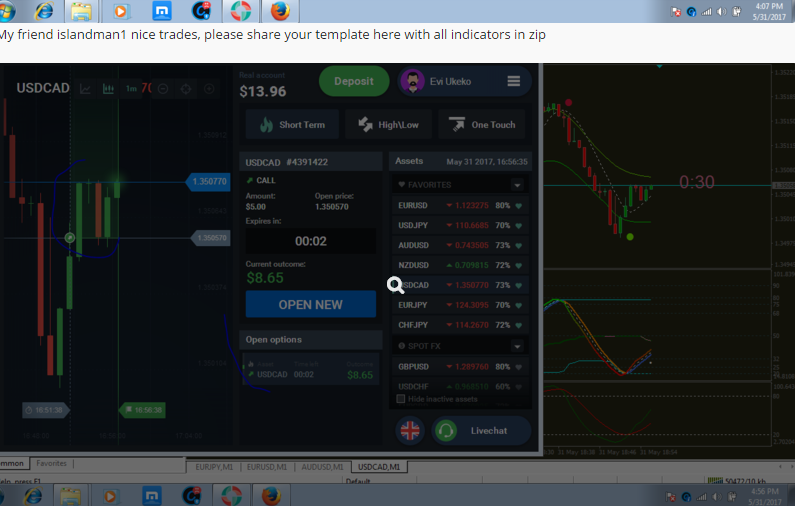Click the OPEN NEW button
This screenshot has width=795, height=506.
[311, 304]
